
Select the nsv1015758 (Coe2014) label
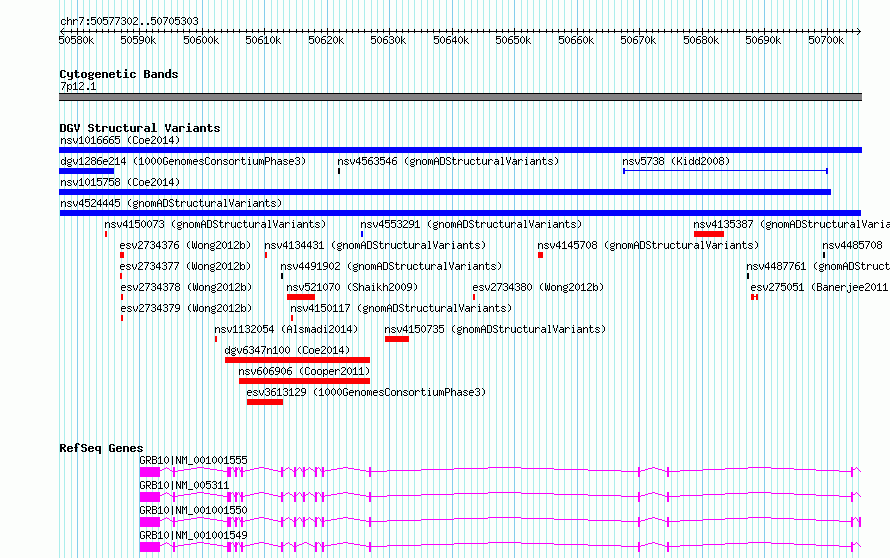click(x=120, y=182)
